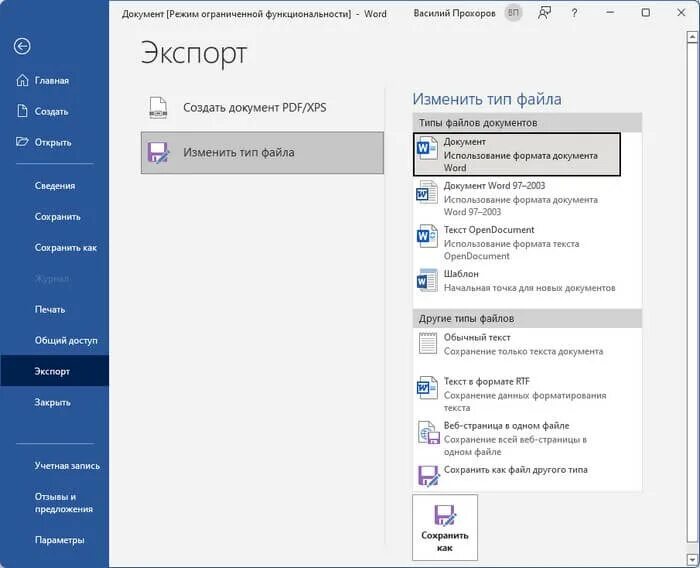This screenshot has width=700, height=568.
Task: Go to the Открыть section
Action: click(54, 142)
